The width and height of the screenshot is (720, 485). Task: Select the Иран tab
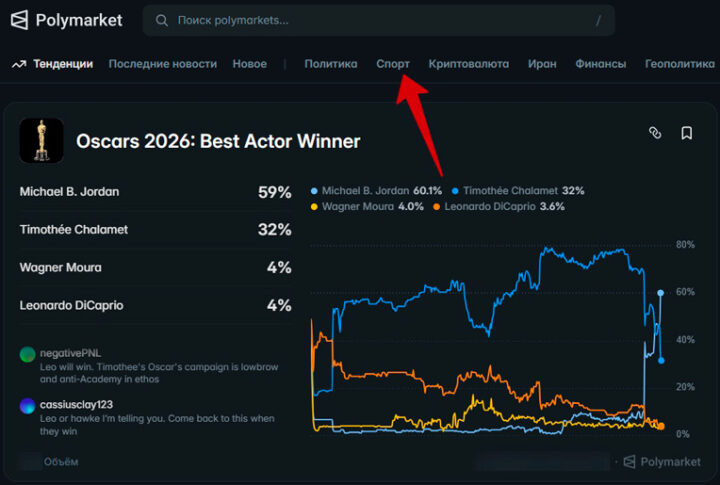(542, 64)
